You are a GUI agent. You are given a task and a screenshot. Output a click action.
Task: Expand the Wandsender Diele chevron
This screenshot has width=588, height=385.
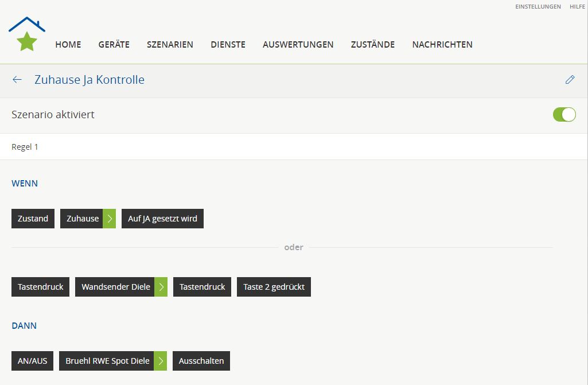[161, 287]
